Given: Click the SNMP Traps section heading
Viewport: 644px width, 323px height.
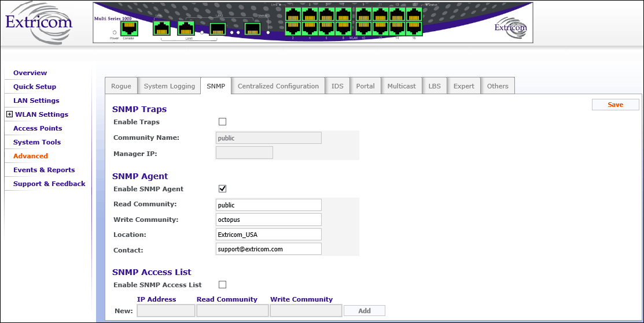Looking at the screenshot, I should pos(139,109).
